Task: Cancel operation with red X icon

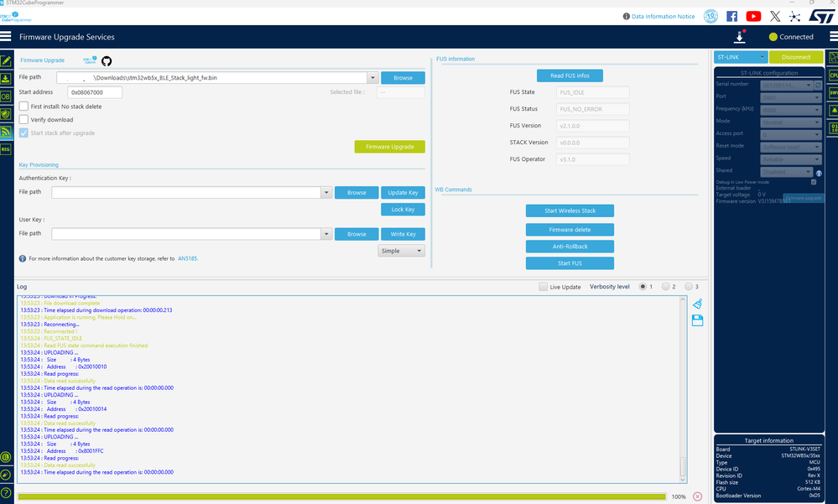Action: pyautogui.click(x=697, y=496)
